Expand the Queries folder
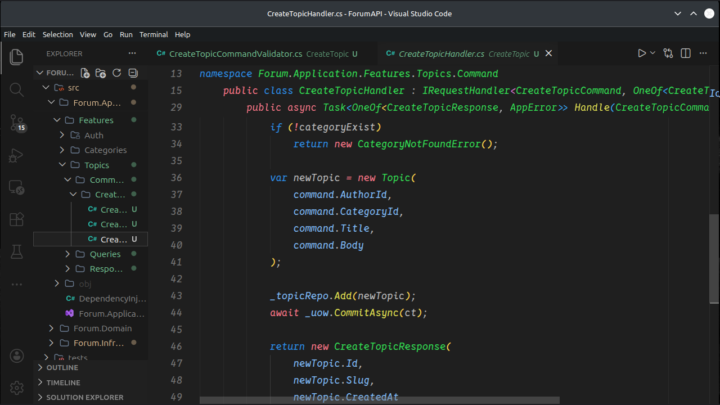 click(104, 254)
